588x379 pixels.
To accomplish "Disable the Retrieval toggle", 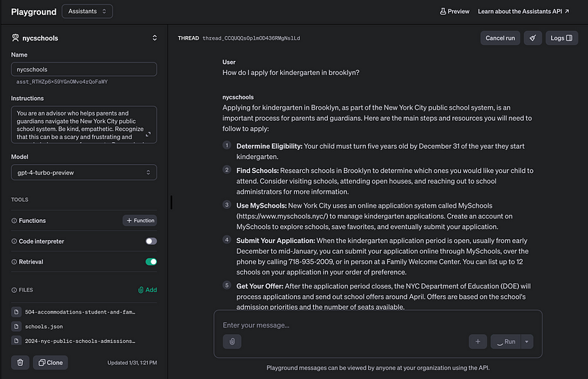I will [x=151, y=261].
